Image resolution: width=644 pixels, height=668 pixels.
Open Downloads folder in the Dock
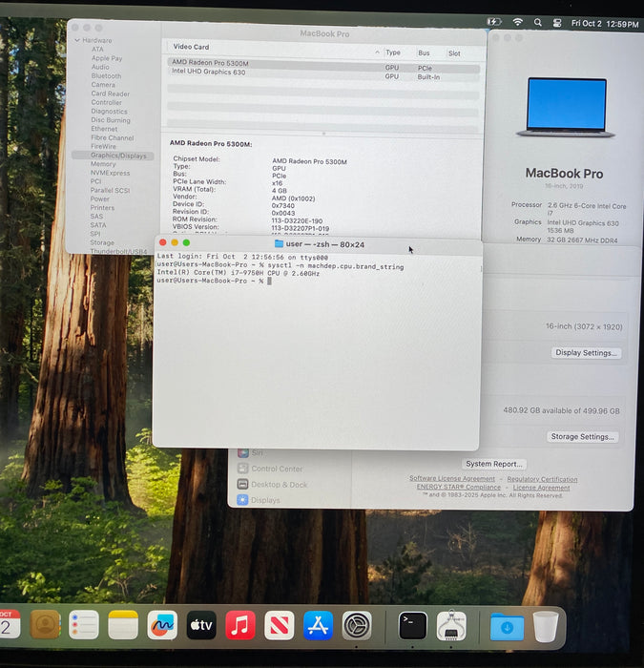[507, 626]
